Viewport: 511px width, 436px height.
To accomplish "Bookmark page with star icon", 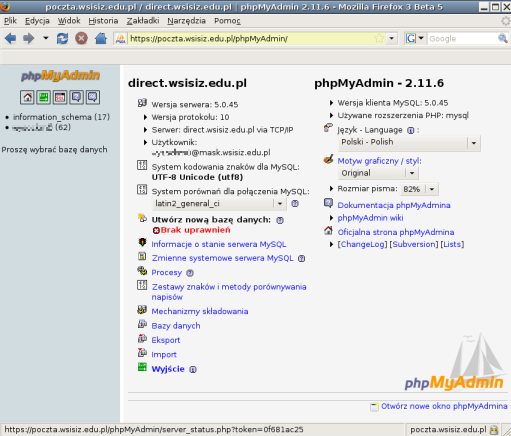I will pos(379,39).
